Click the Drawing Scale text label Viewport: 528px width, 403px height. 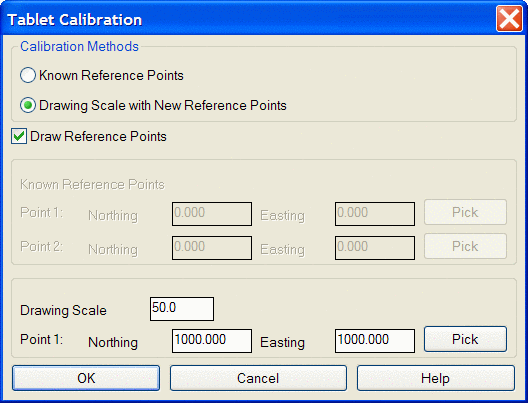pyautogui.click(x=63, y=310)
